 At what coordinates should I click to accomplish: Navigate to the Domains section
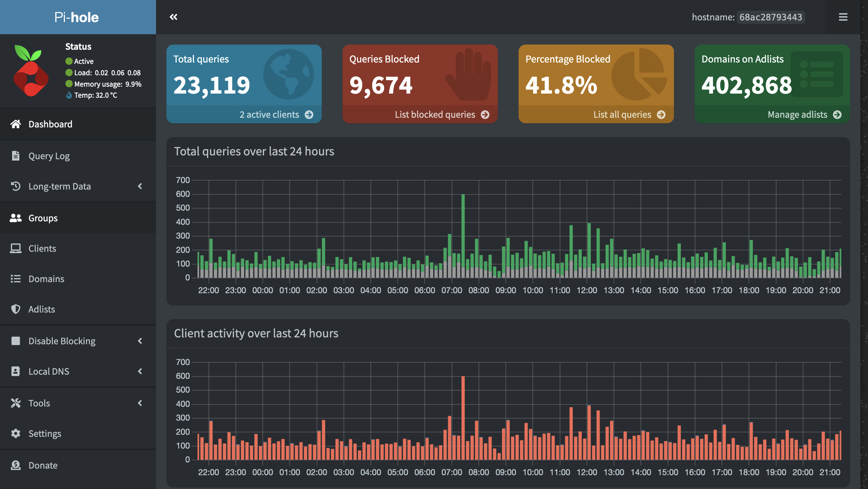(x=47, y=278)
